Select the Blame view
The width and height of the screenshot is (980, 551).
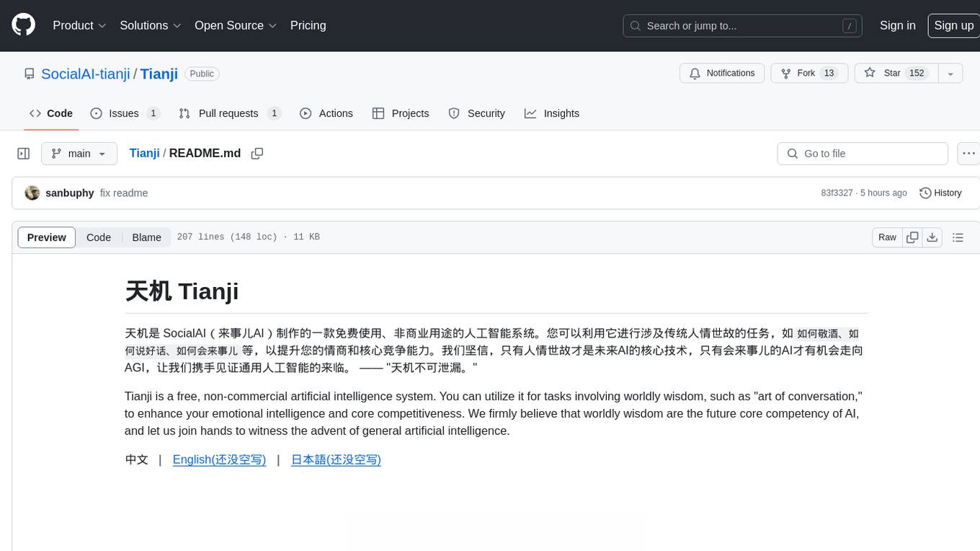[x=146, y=237]
